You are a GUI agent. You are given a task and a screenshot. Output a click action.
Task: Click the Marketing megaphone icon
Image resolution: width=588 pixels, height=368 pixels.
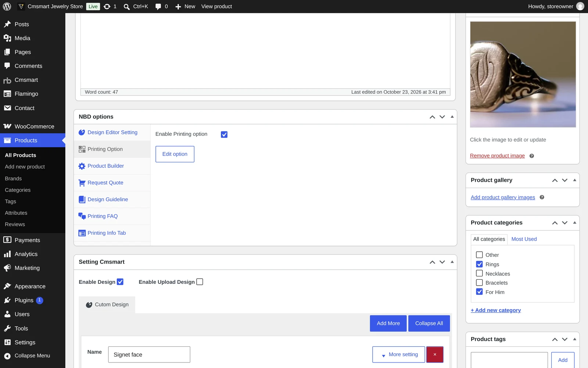coord(7,268)
